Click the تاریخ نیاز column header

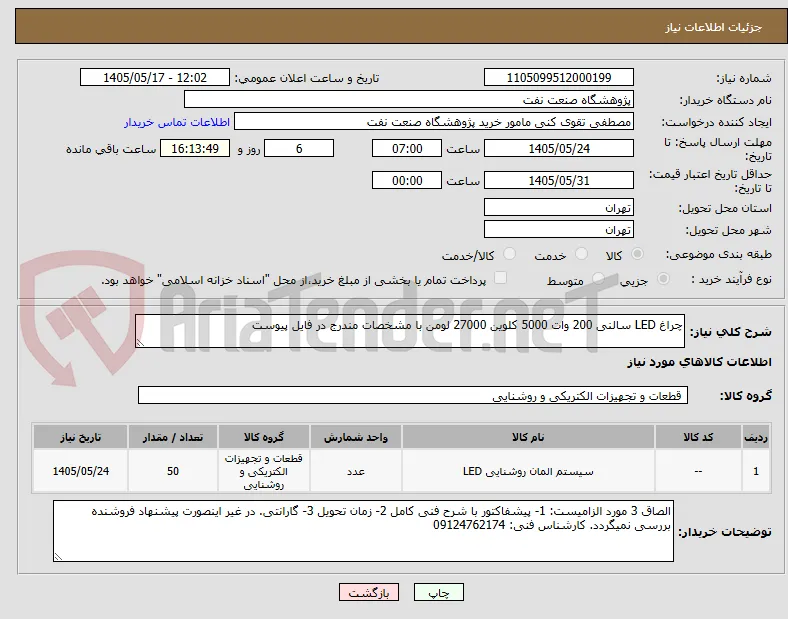coord(80,437)
